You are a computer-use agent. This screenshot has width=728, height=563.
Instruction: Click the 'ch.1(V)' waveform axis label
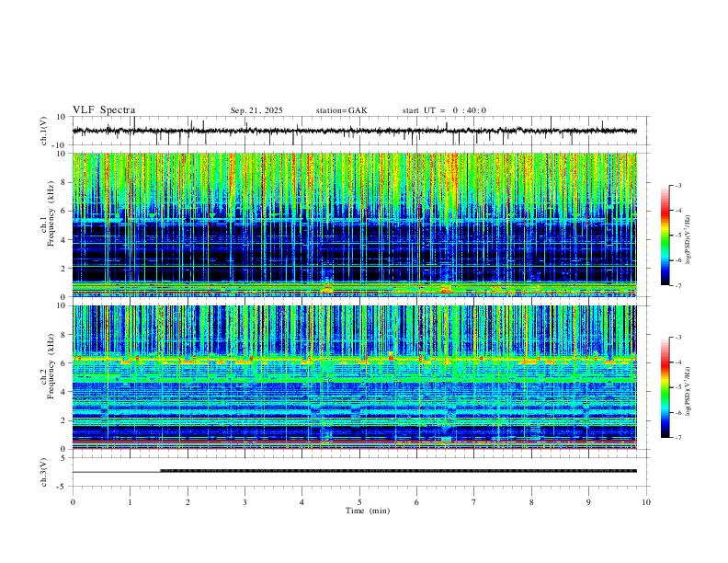click(x=44, y=131)
